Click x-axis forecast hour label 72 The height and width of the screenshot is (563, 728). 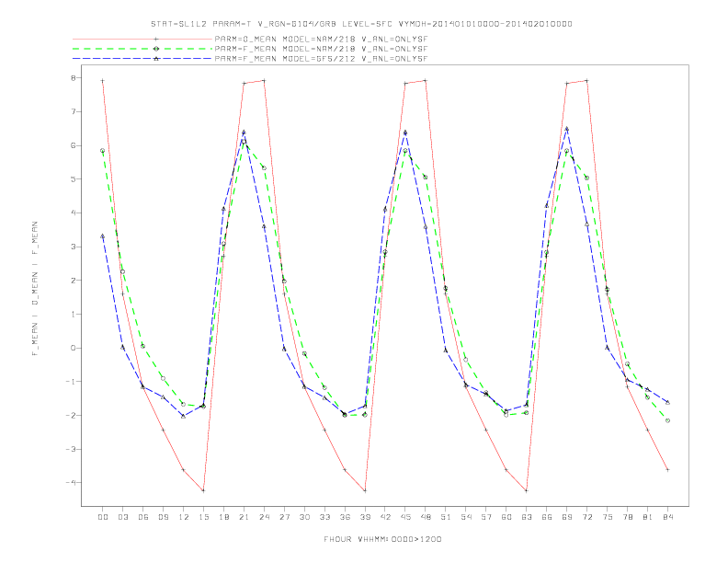(x=587, y=517)
